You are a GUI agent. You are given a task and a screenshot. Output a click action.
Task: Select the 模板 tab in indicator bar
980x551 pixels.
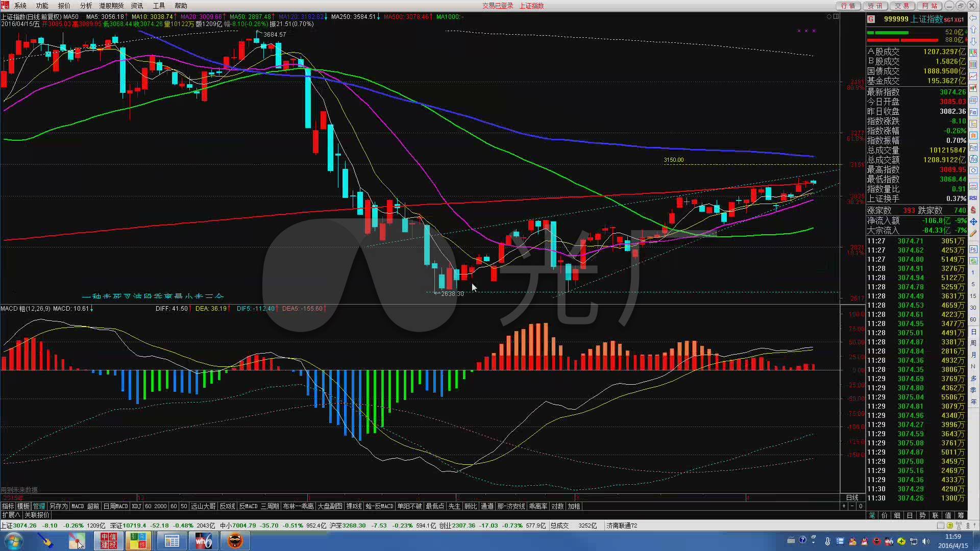pos(23,506)
